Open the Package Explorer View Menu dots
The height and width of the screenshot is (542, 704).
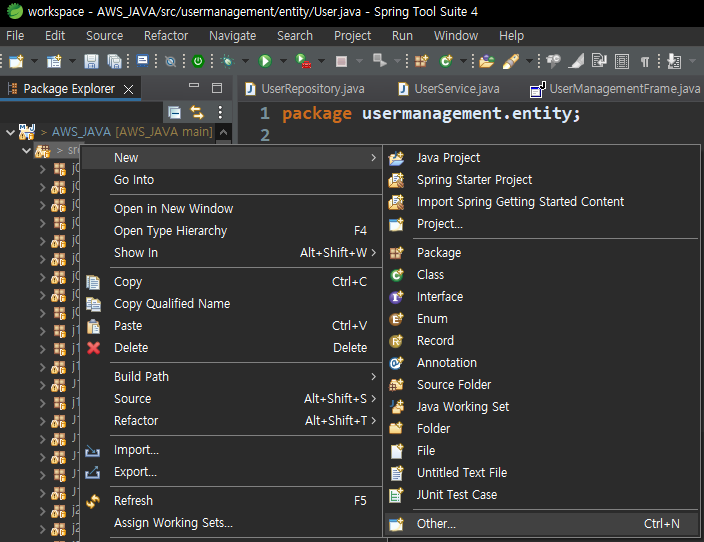(x=220, y=112)
